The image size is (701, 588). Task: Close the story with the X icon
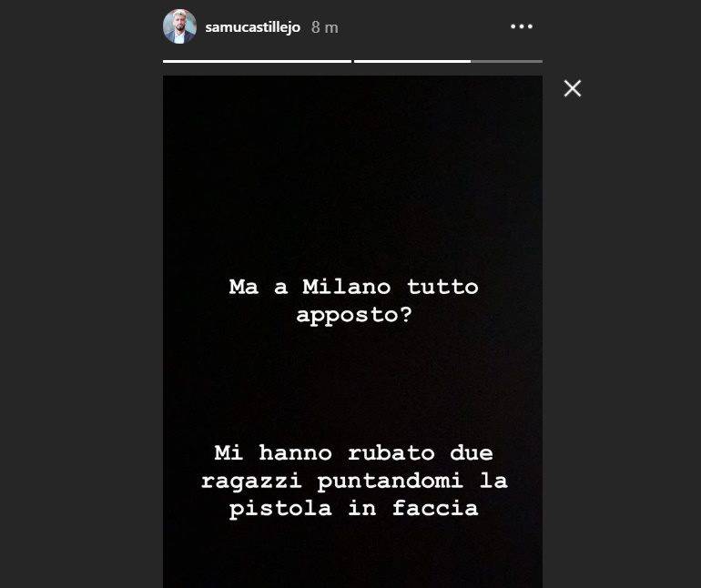tap(573, 88)
